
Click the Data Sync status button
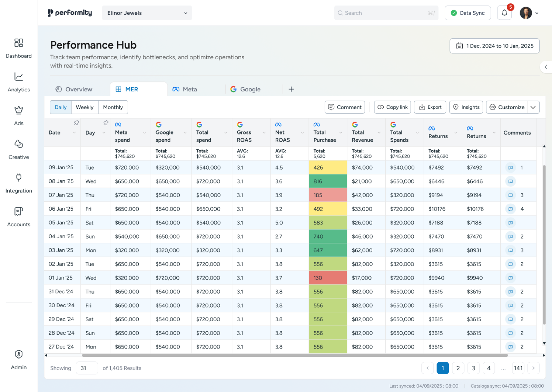[x=467, y=13]
